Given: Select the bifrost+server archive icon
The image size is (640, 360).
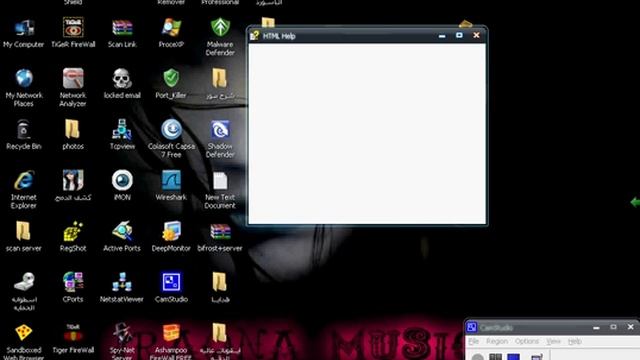Looking at the screenshot, I should click(220, 231).
